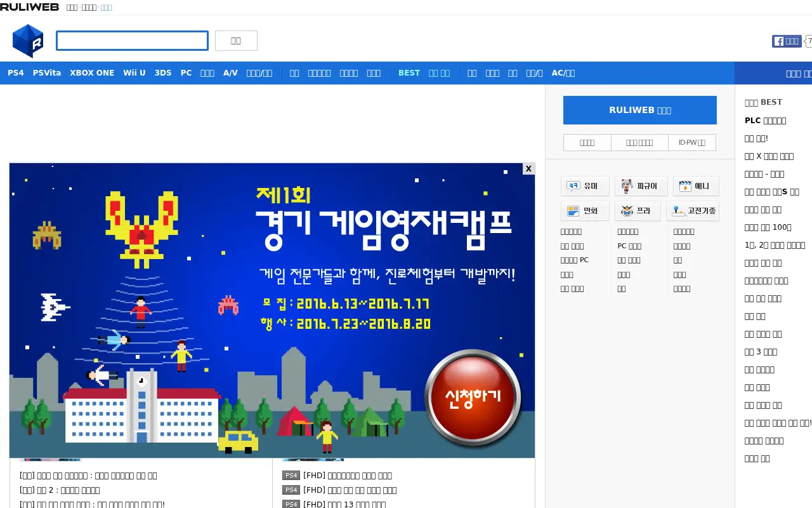
Task: Open the 피규어 category button
Action: pos(641,186)
